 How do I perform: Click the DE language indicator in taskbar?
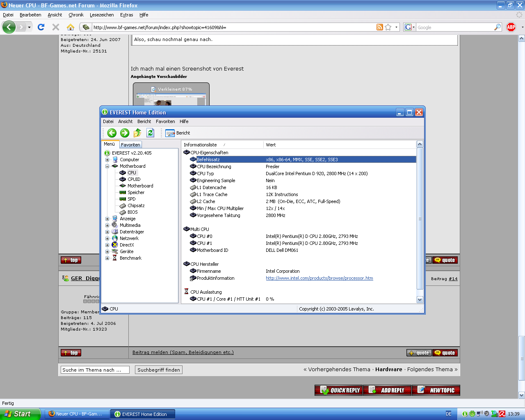pyautogui.click(x=448, y=414)
